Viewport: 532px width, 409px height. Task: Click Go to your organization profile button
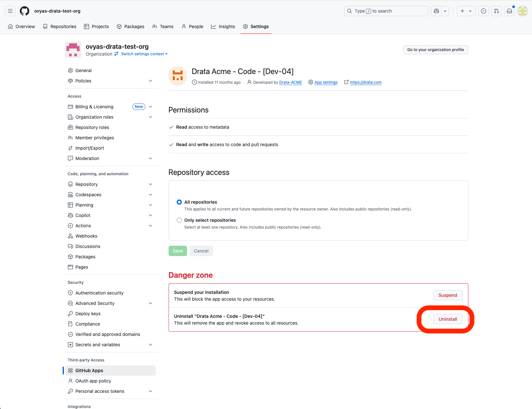tap(435, 50)
